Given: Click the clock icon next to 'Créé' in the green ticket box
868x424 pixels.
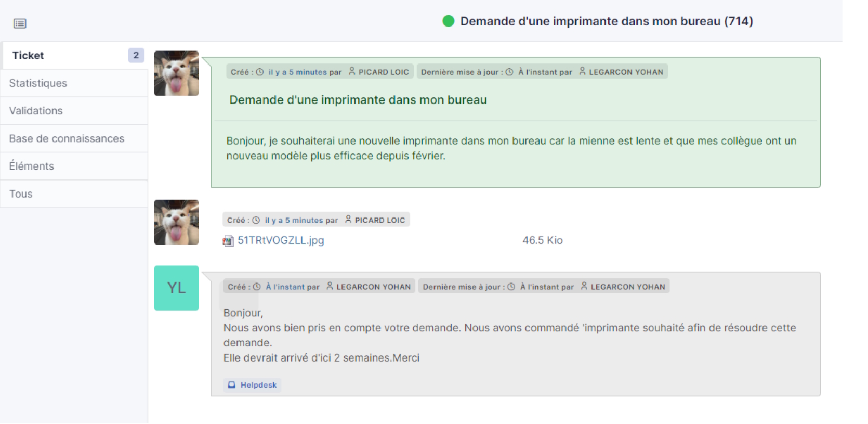Looking at the screenshot, I should pos(260,72).
